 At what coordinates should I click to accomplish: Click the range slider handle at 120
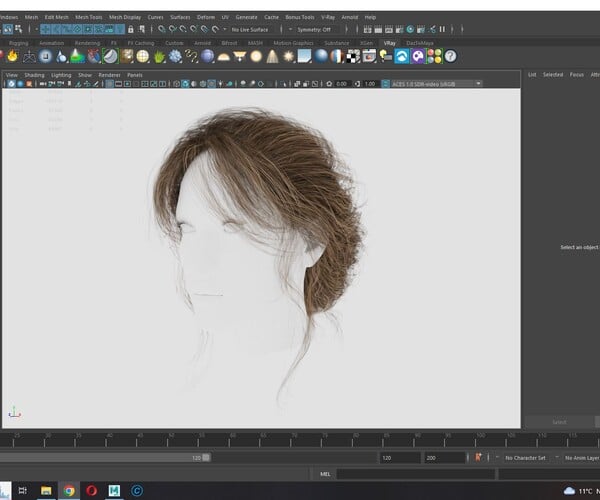206,457
